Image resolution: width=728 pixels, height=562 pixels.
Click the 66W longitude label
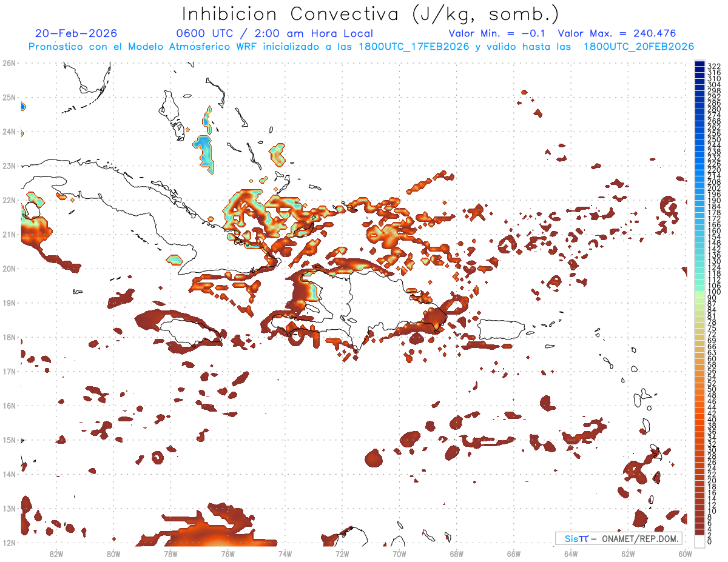tap(513, 554)
